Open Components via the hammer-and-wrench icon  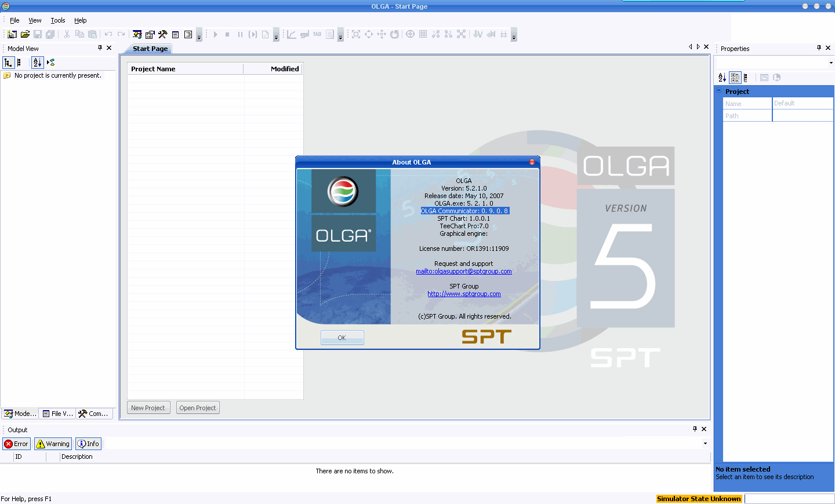[x=163, y=35]
